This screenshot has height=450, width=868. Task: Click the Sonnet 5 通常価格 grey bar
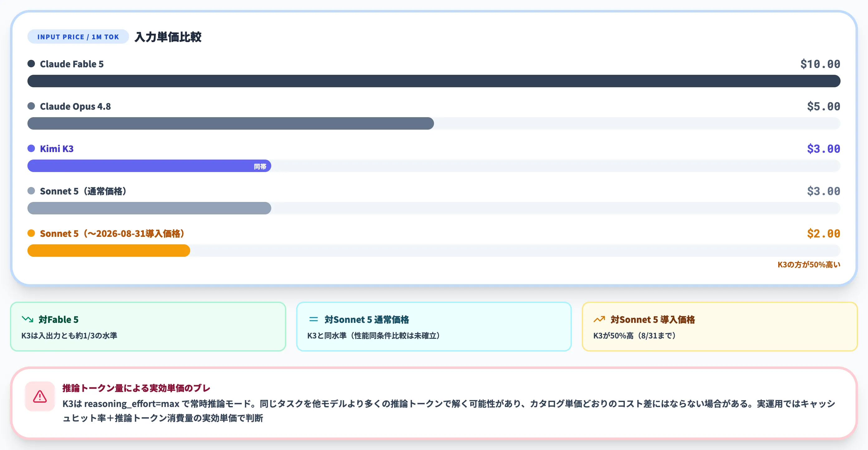tap(149, 208)
